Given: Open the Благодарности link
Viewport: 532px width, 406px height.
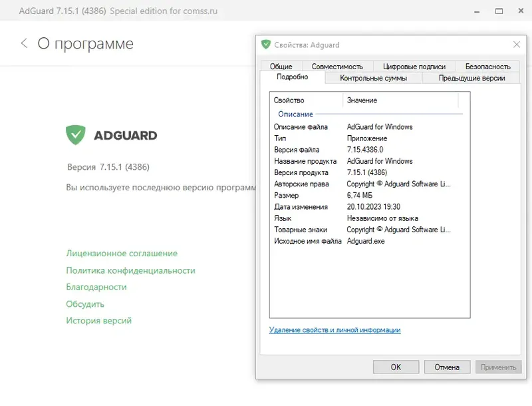Looking at the screenshot, I should 96,287.
